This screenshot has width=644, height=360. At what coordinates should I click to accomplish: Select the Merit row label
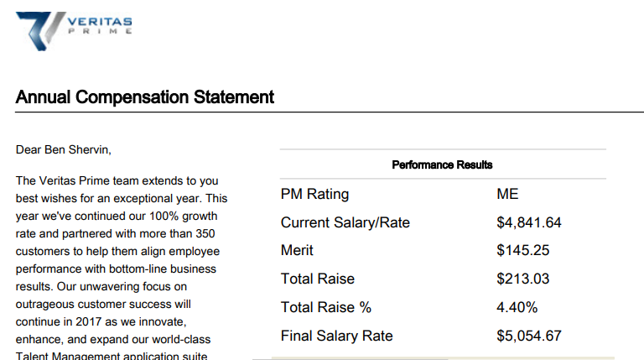tap(297, 250)
